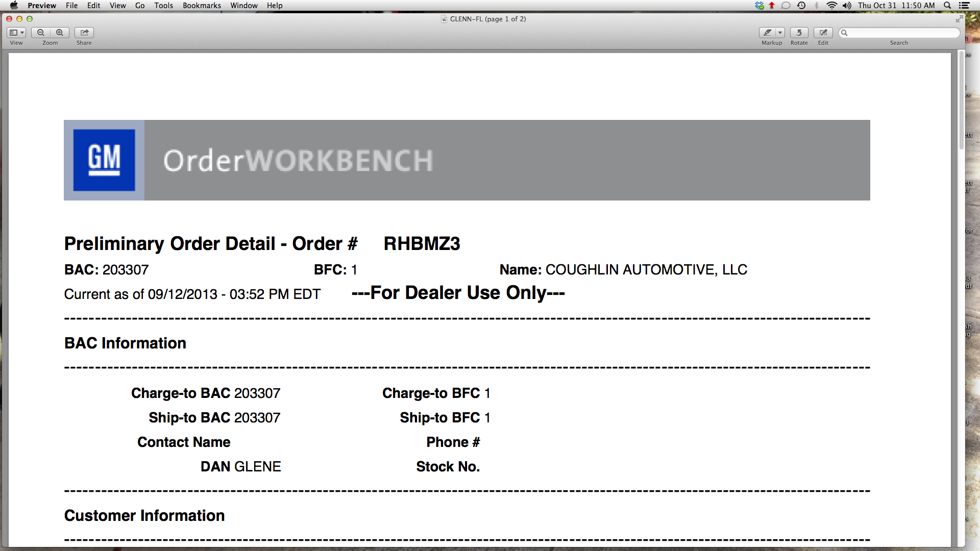This screenshot has width=980, height=551.
Task: Click the Phone # label
Action: tap(453, 442)
